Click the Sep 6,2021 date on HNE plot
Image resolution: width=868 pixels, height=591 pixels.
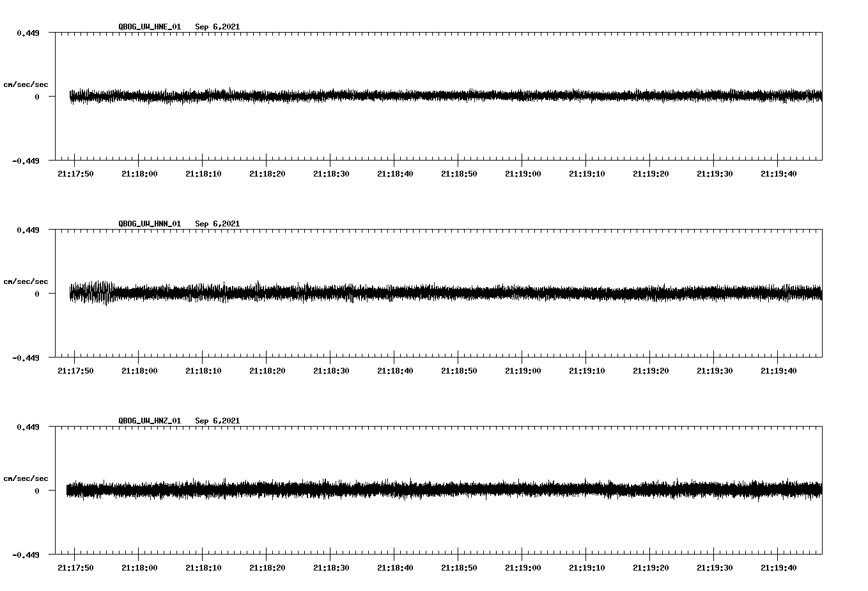pyautogui.click(x=217, y=27)
